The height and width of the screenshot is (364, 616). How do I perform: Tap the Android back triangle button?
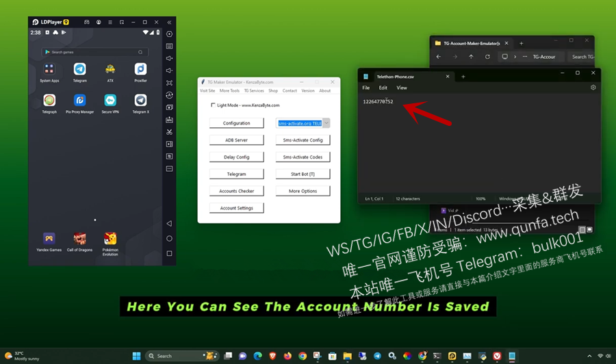pos(169,224)
